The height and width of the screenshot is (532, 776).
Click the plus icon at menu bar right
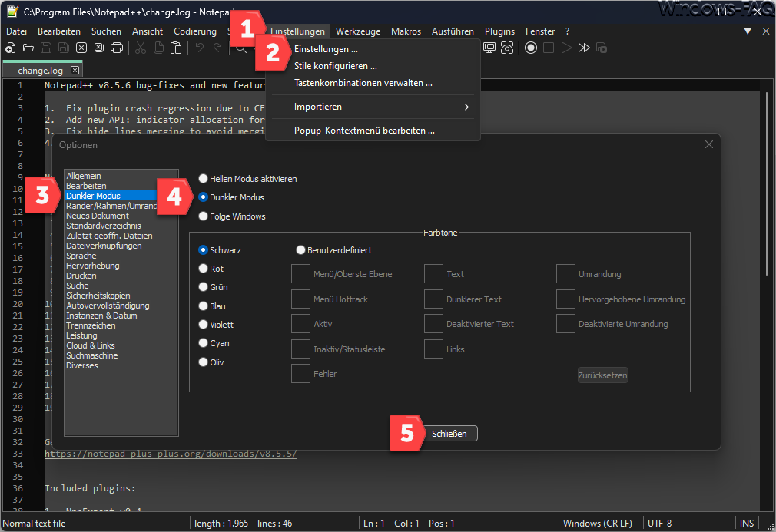(728, 31)
